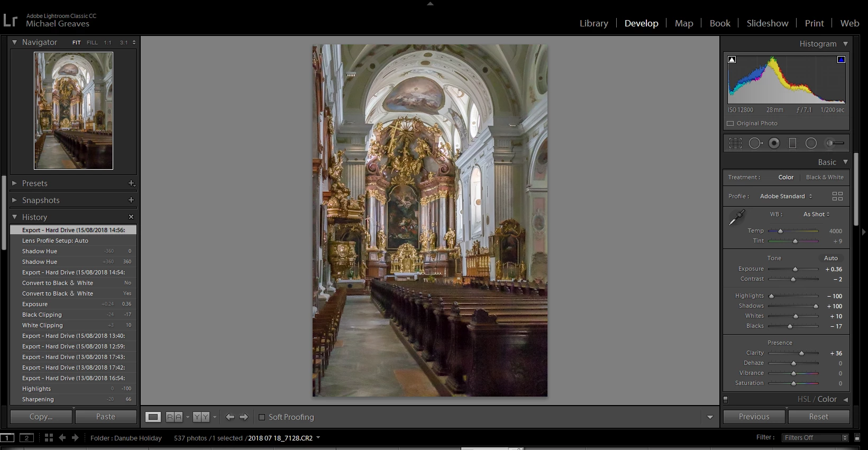
Task: Select the Crop Overlay tool
Action: [x=735, y=143]
